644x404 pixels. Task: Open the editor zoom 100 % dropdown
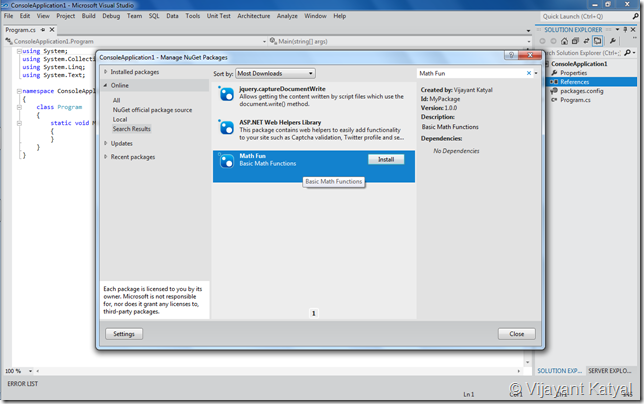(x=30, y=371)
